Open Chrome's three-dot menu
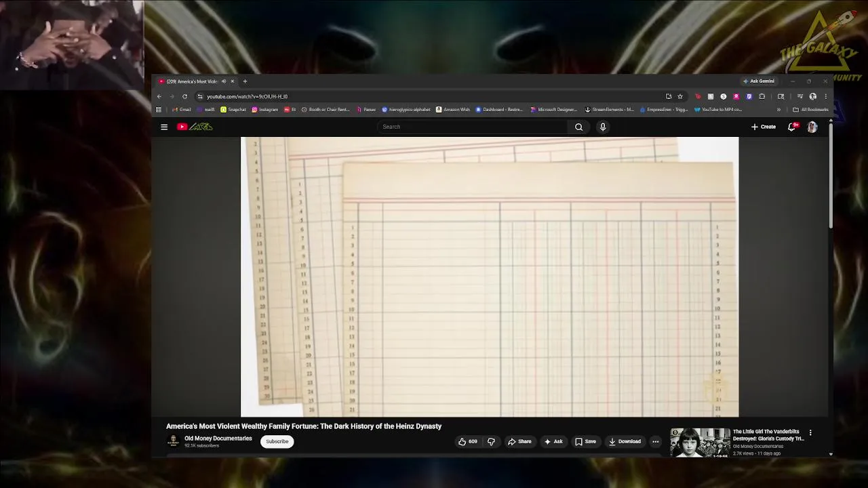Image resolution: width=868 pixels, height=488 pixels. click(x=825, y=96)
